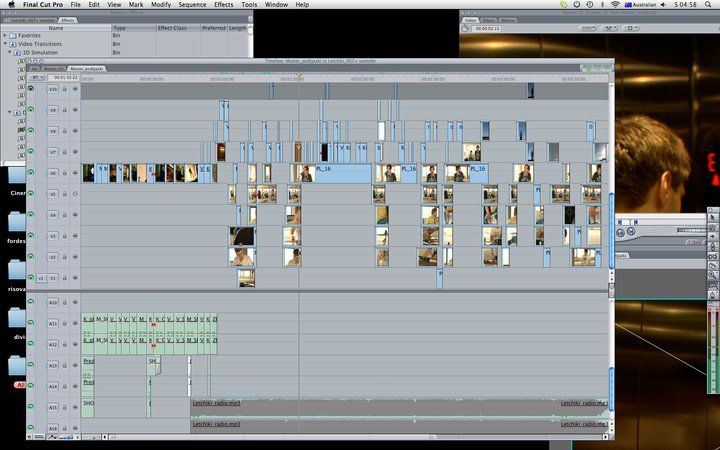Lock video track V4

(x=65, y=215)
